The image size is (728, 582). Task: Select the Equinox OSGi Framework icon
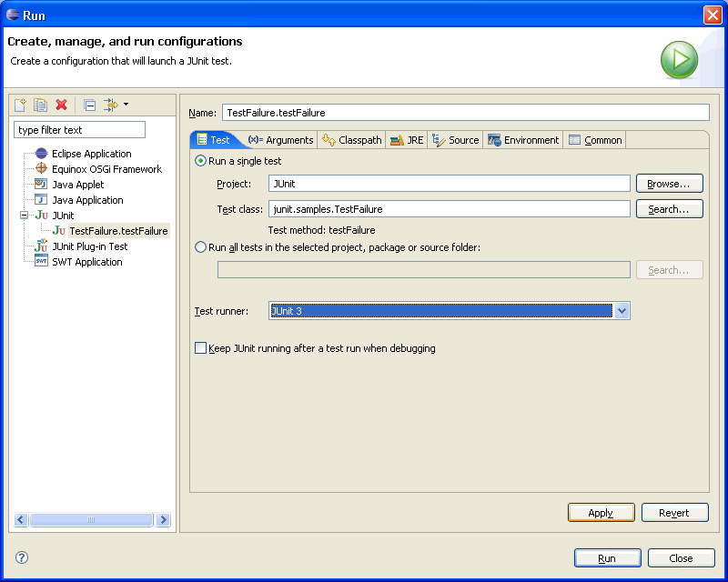tap(41, 168)
